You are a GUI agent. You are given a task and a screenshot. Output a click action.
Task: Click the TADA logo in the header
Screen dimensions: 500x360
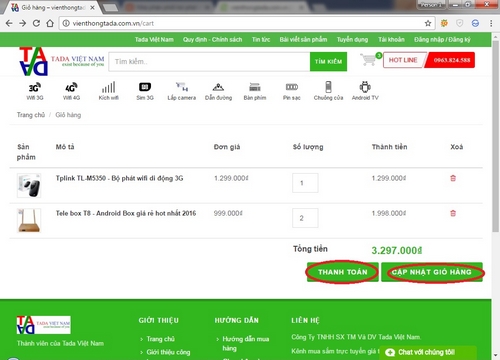click(x=62, y=61)
